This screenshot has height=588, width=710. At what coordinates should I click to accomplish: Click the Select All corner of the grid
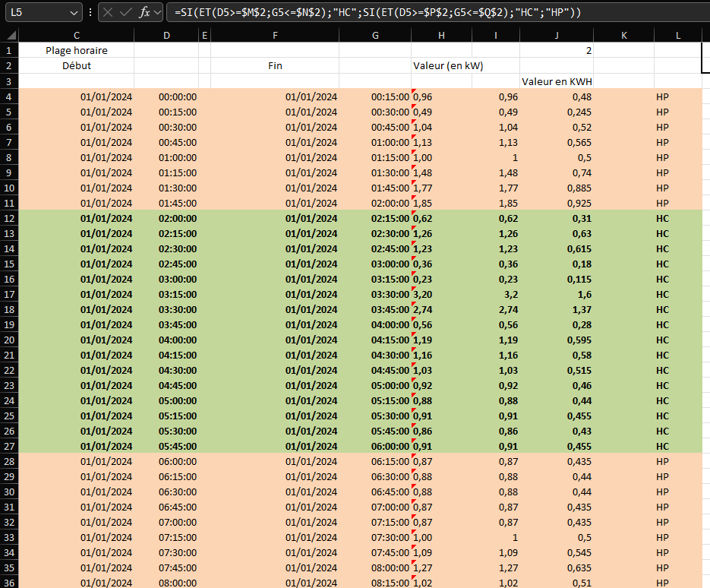(9, 35)
